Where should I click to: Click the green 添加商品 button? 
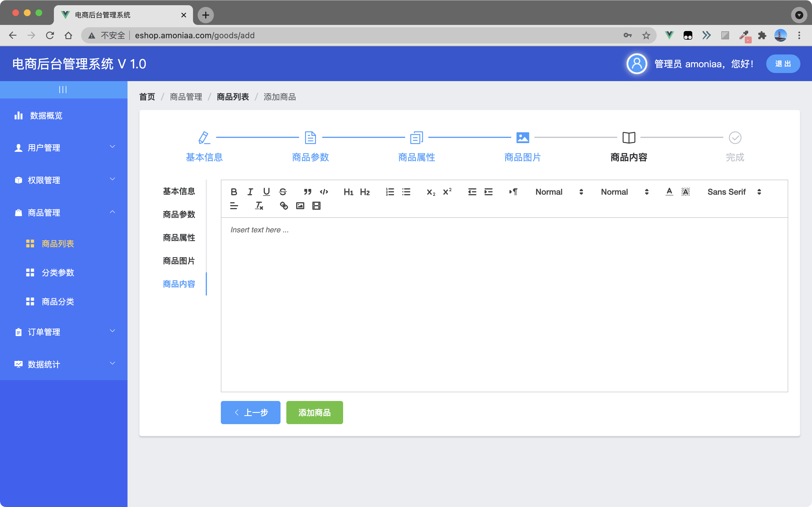[314, 413]
